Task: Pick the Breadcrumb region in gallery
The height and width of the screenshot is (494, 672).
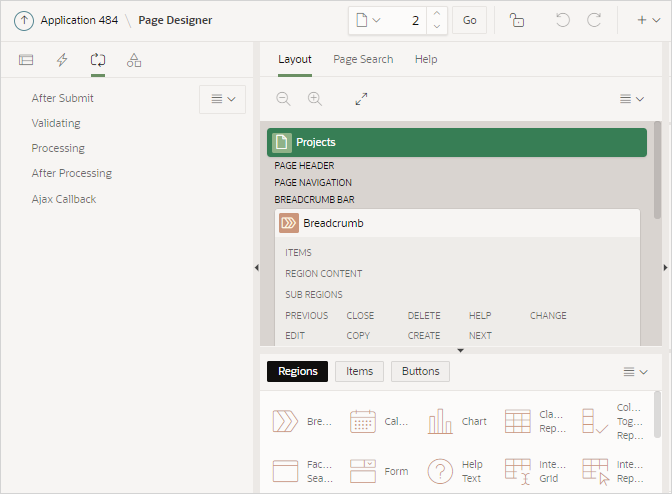Action: pyautogui.click(x=303, y=421)
